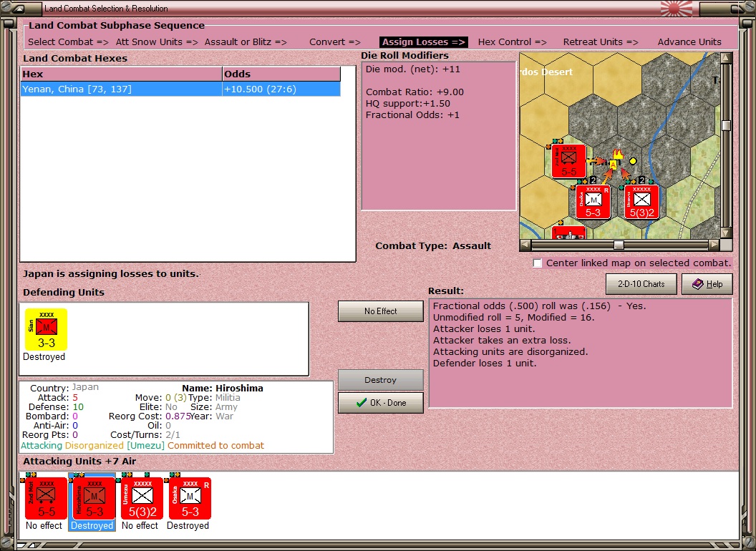Select the Osaka 5-3 attacking unit
The image size is (756, 551).
pyautogui.click(x=190, y=499)
